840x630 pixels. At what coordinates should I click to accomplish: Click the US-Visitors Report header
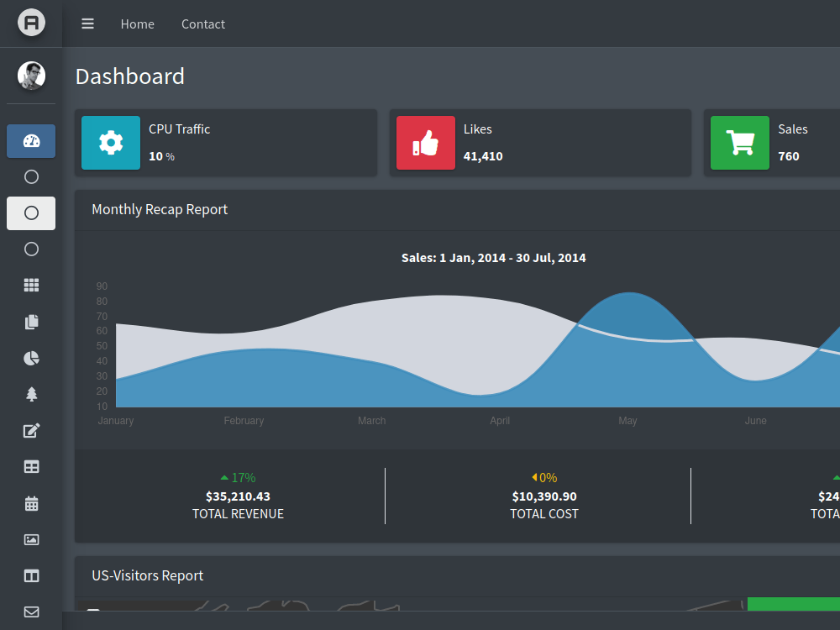[x=147, y=576]
